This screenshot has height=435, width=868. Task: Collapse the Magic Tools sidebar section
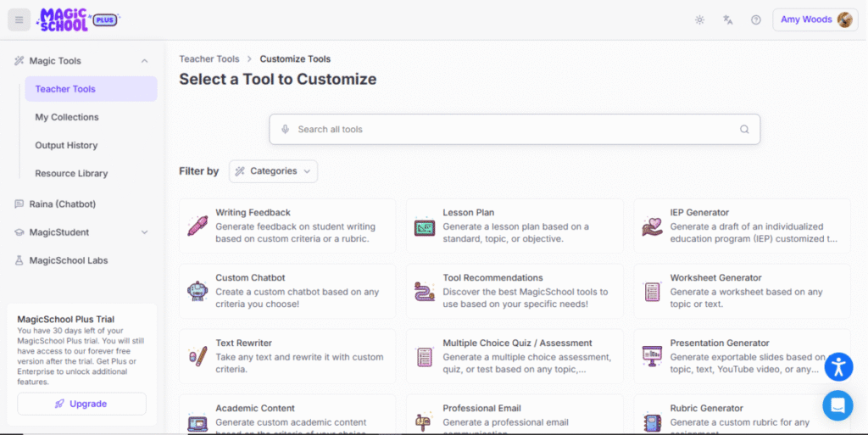click(144, 61)
